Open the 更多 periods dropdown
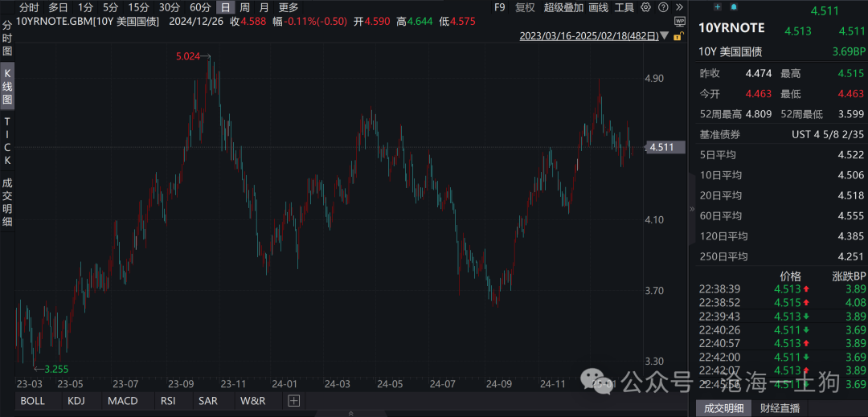Viewport: 868px width, 417px height. pos(288,7)
